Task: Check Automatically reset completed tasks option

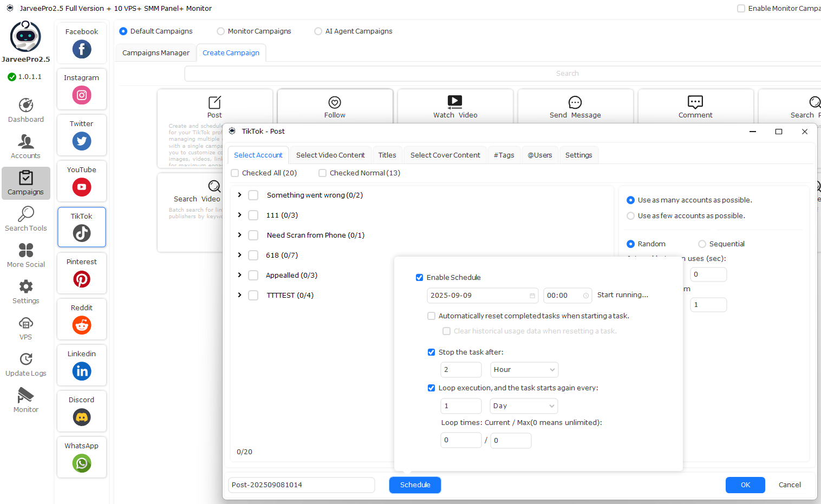Action: pyautogui.click(x=432, y=316)
